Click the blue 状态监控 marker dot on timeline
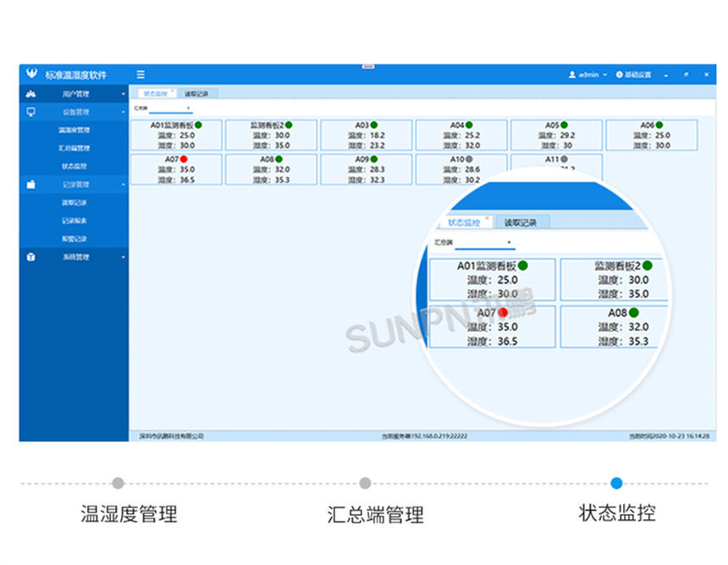The width and height of the screenshot is (728, 565). (x=616, y=482)
